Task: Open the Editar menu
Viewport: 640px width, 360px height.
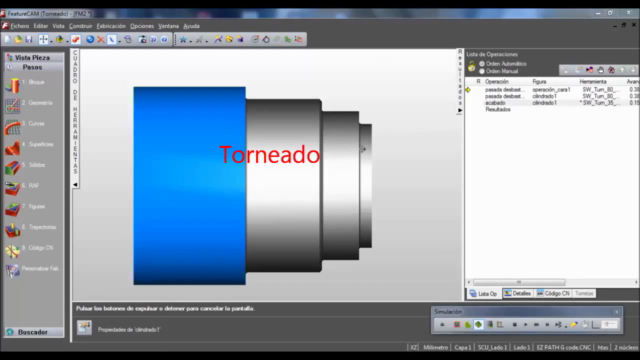Action: (40, 26)
